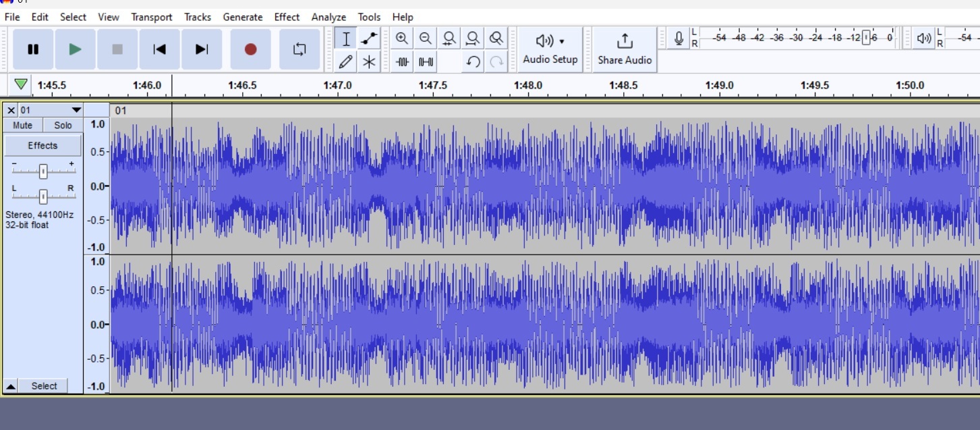Viewport: 980px width, 430px height.
Task: Click the Share Audio button
Action: point(625,49)
